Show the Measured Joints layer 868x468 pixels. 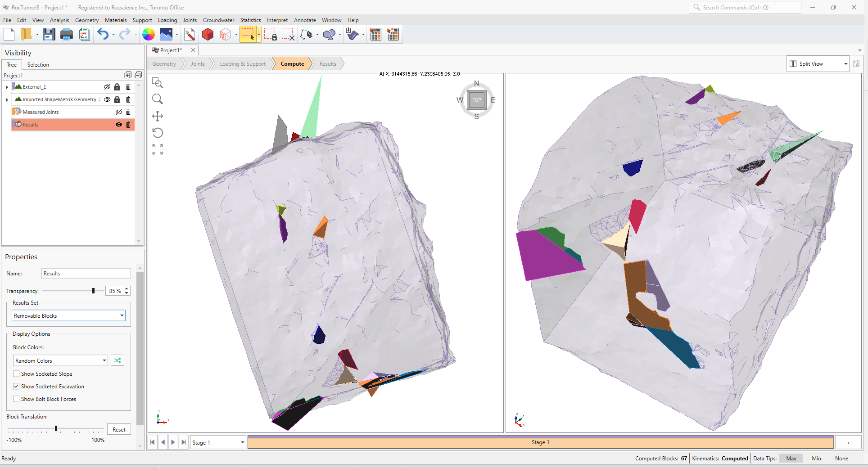click(119, 112)
